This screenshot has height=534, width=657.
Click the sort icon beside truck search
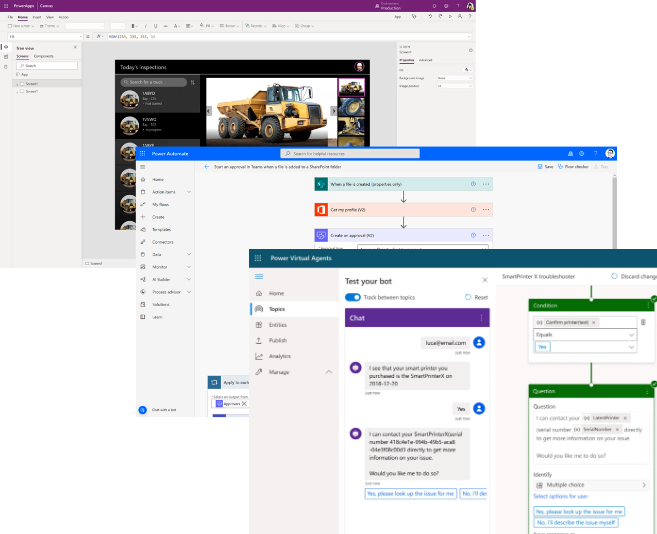[x=192, y=82]
